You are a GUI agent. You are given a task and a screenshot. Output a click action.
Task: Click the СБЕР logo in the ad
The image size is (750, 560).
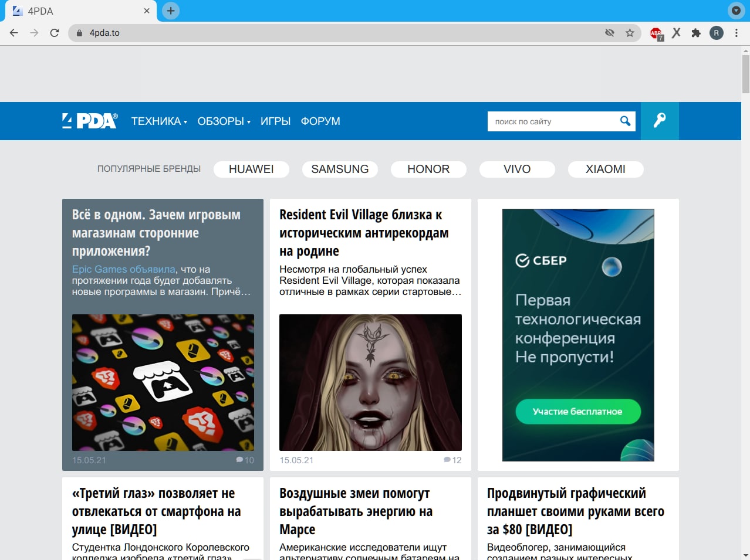point(541,260)
